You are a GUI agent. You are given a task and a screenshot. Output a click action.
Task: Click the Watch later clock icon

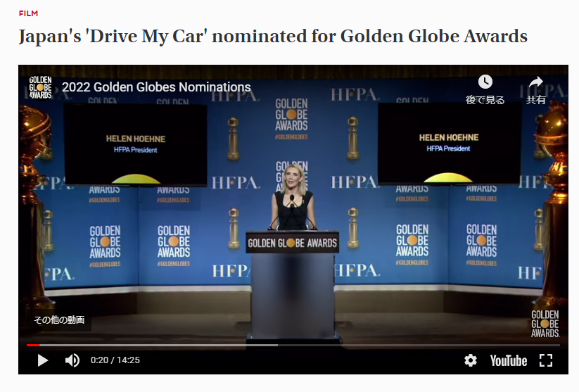coord(485,82)
